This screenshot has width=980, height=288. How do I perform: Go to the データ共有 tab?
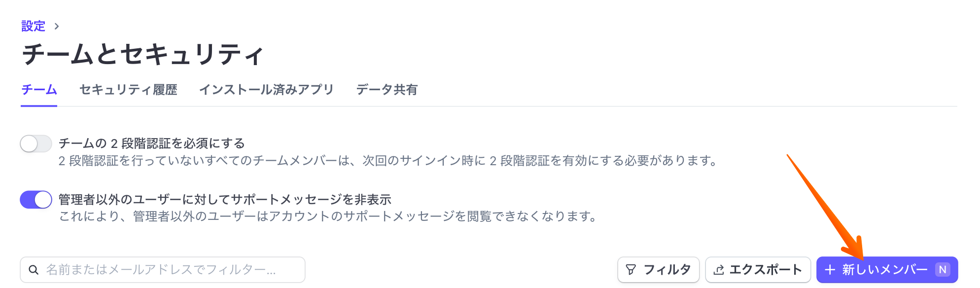[x=386, y=90]
